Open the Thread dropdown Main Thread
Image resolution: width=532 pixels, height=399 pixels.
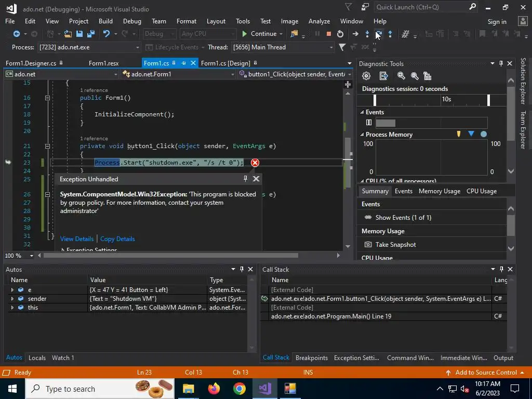tap(283, 47)
